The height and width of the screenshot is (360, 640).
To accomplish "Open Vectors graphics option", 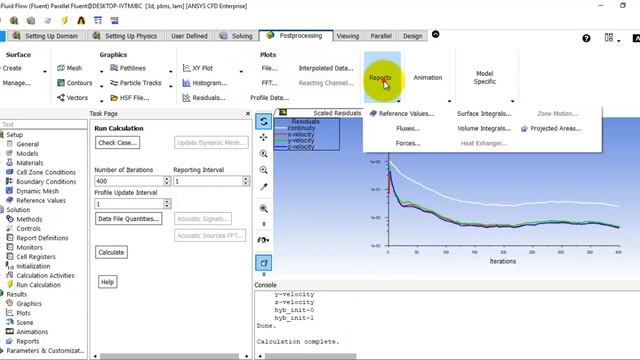I will coord(72,98).
